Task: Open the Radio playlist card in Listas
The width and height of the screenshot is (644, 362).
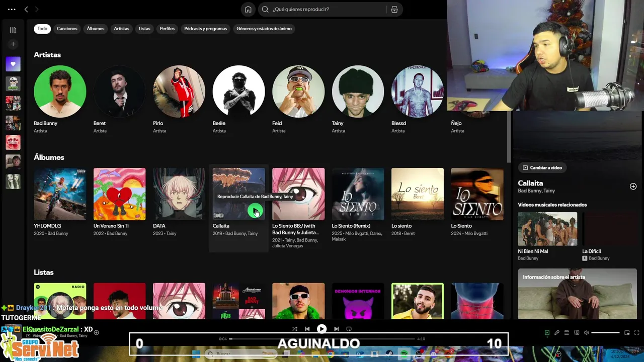Action: [60, 301]
